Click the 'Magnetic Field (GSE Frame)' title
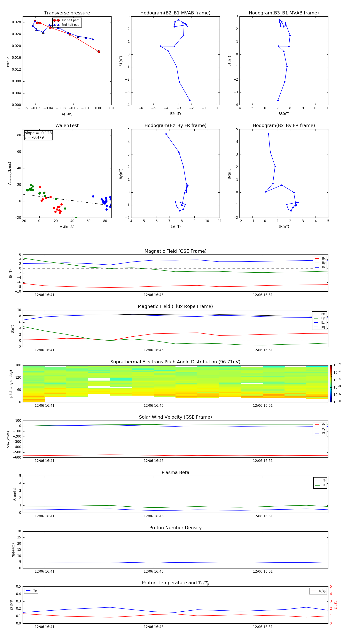Viewport: 351px width, 644px height. point(175,251)
